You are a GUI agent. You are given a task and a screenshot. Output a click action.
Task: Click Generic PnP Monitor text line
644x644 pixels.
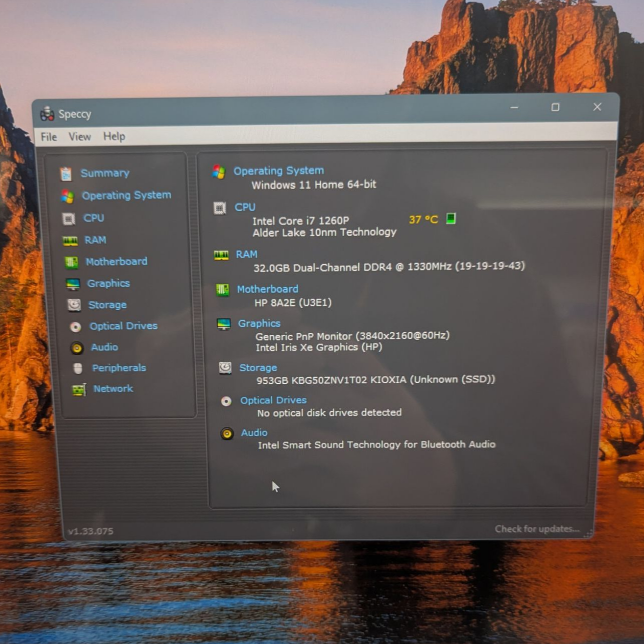click(x=353, y=336)
